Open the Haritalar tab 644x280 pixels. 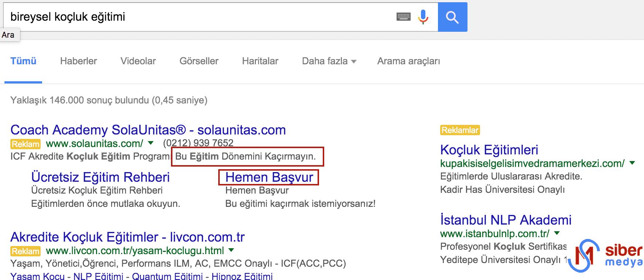pyautogui.click(x=260, y=61)
